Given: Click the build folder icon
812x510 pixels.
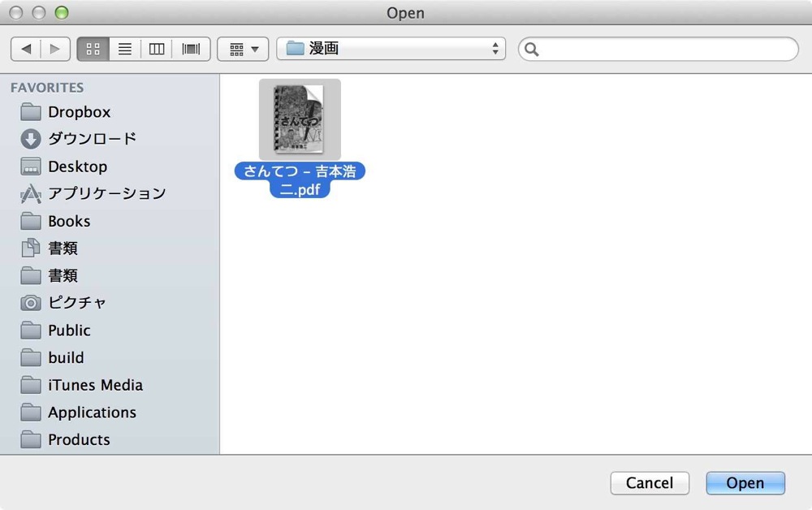Looking at the screenshot, I should [31, 358].
